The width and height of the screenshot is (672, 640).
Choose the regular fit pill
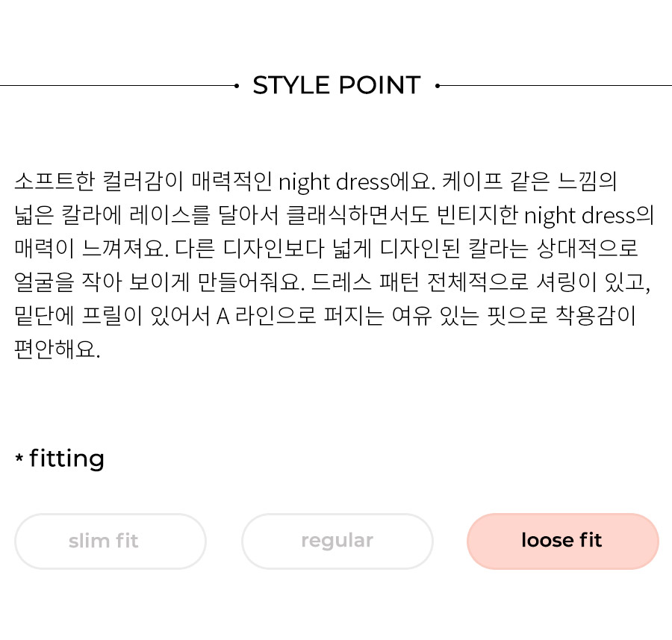pyautogui.click(x=337, y=541)
